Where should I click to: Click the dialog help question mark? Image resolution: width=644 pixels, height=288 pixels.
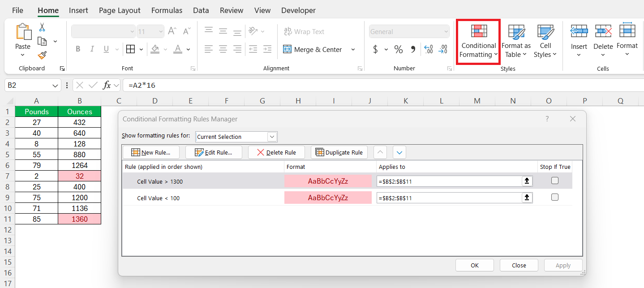(x=547, y=119)
